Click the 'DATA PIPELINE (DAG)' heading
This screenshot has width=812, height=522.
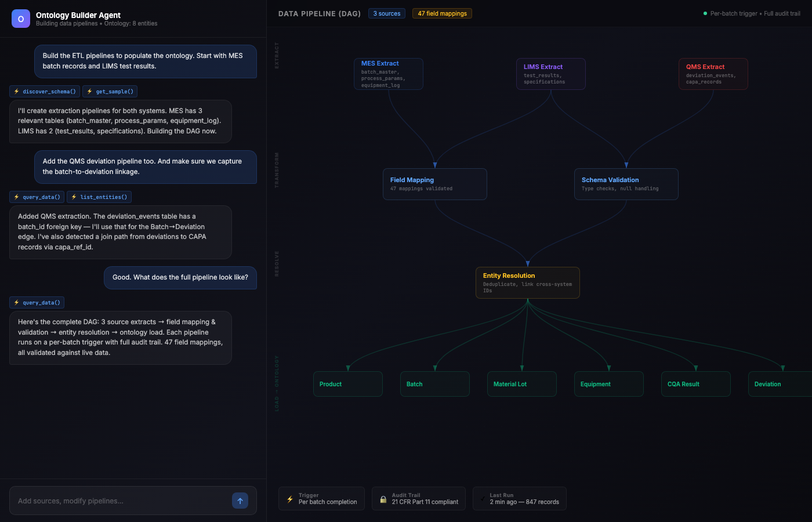320,13
